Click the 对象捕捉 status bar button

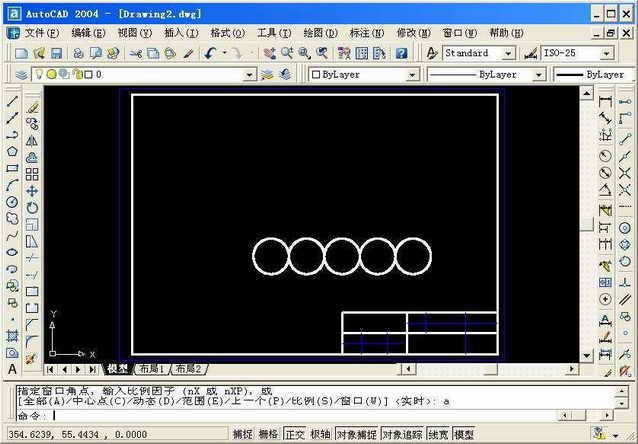coord(356,435)
